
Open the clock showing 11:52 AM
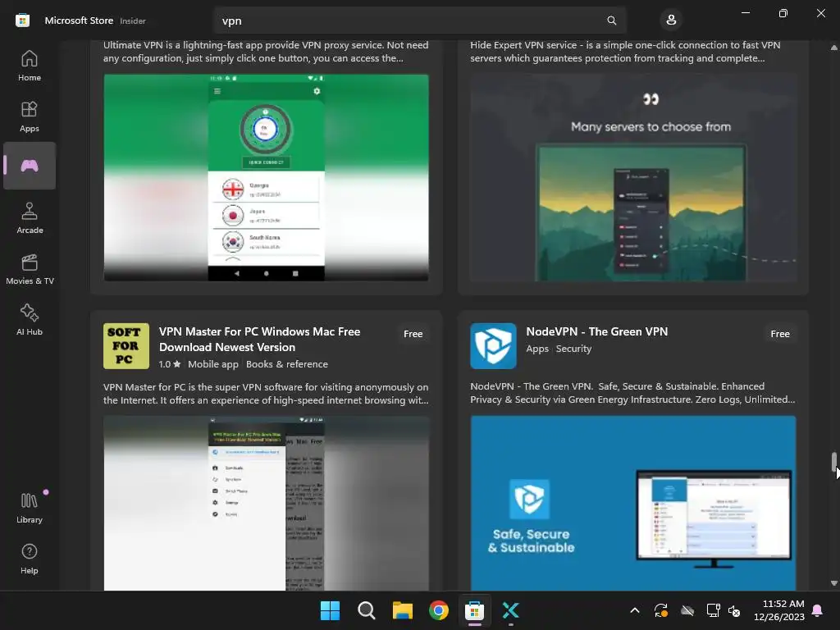[x=779, y=610]
